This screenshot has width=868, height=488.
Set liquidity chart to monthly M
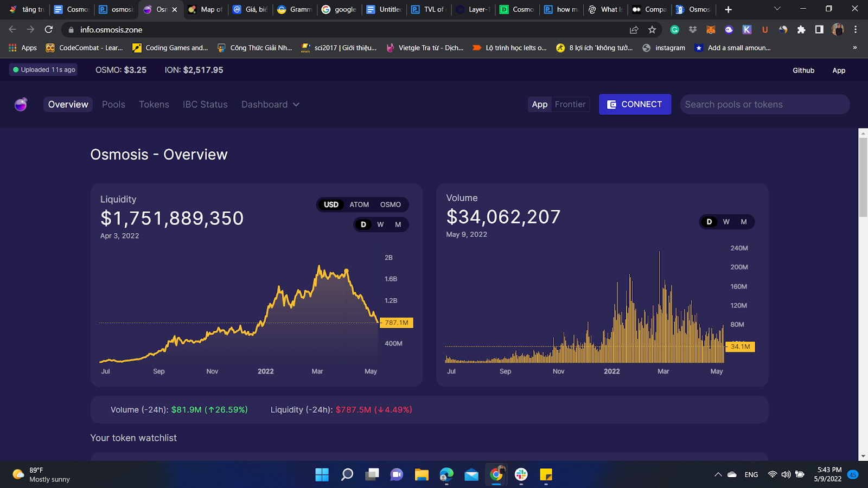[398, 224]
